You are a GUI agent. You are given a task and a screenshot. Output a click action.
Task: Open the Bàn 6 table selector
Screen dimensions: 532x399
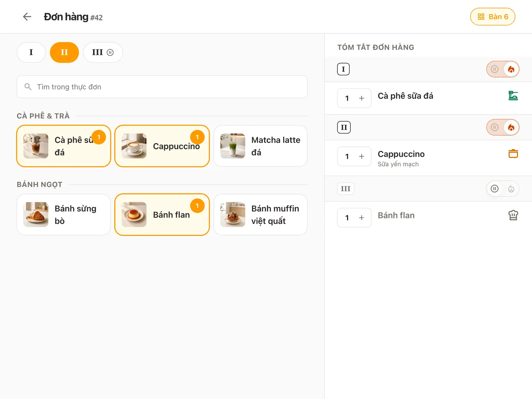click(492, 17)
